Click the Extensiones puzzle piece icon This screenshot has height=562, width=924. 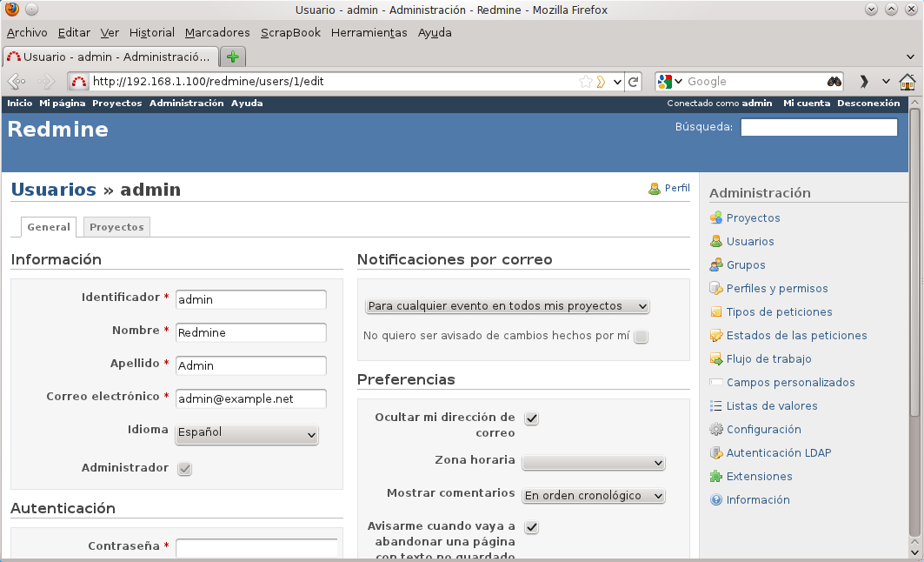[x=716, y=477]
